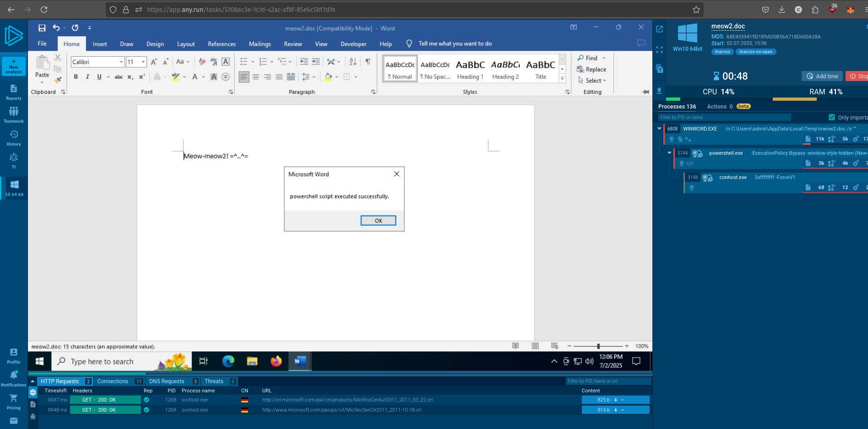
Task: Click the Increase Indent icon
Action: pyautogui.click(x=316, y=61)
